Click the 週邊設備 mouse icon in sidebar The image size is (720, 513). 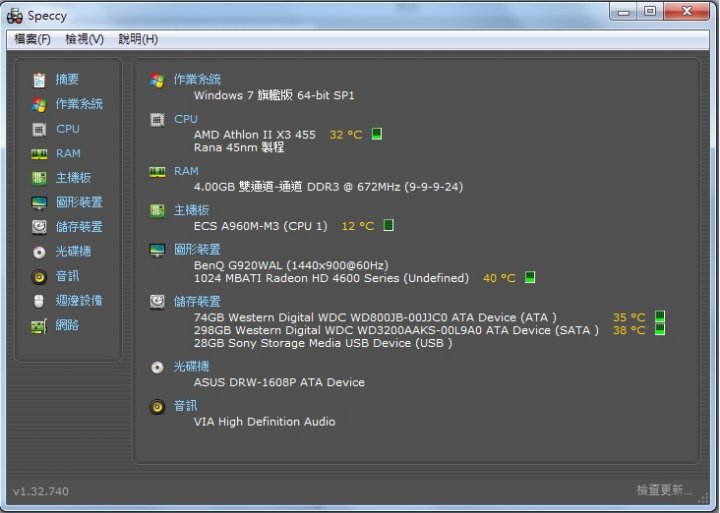(39, 301)
